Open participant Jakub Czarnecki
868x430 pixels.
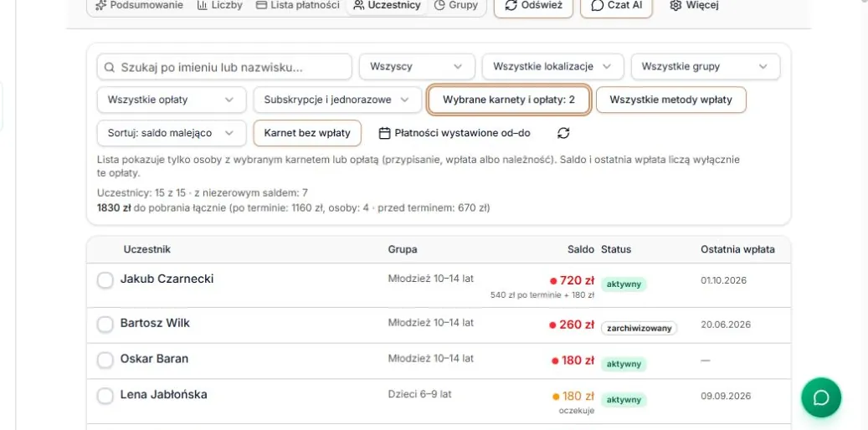click(167, 279)
